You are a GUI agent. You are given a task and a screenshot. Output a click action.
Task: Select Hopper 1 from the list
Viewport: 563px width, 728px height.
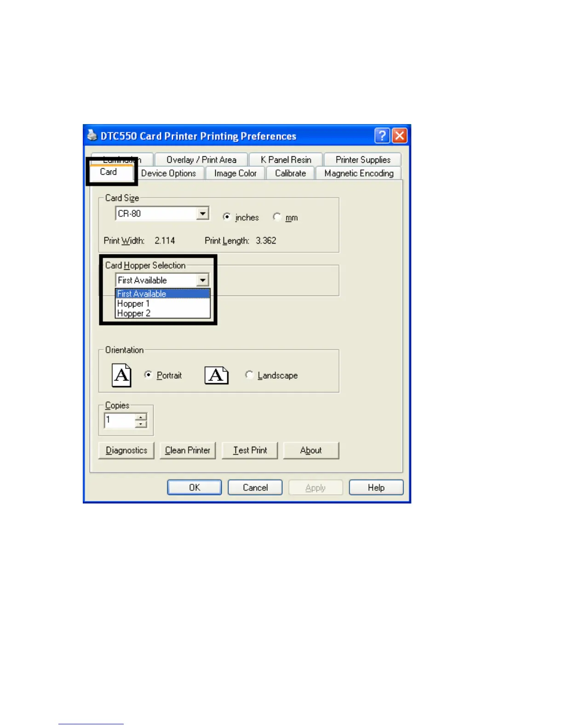click(163, 303)
